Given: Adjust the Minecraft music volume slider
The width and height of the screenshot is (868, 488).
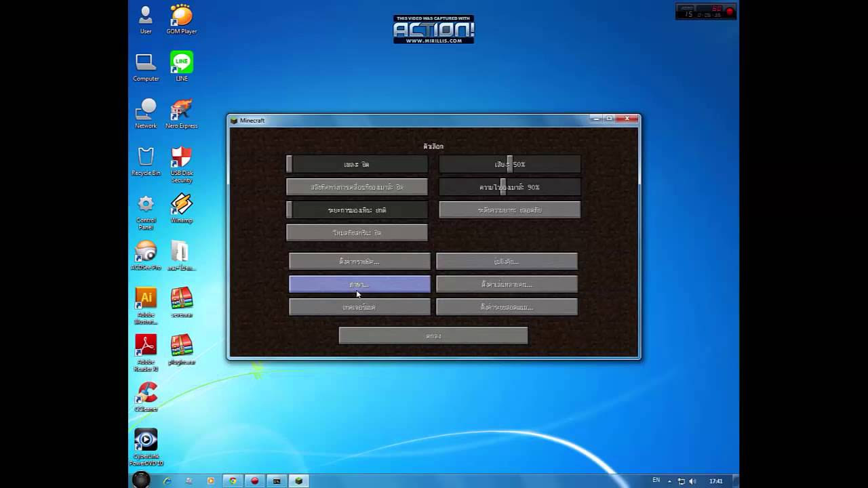Looking at the screenshot, I should [357, 164].
